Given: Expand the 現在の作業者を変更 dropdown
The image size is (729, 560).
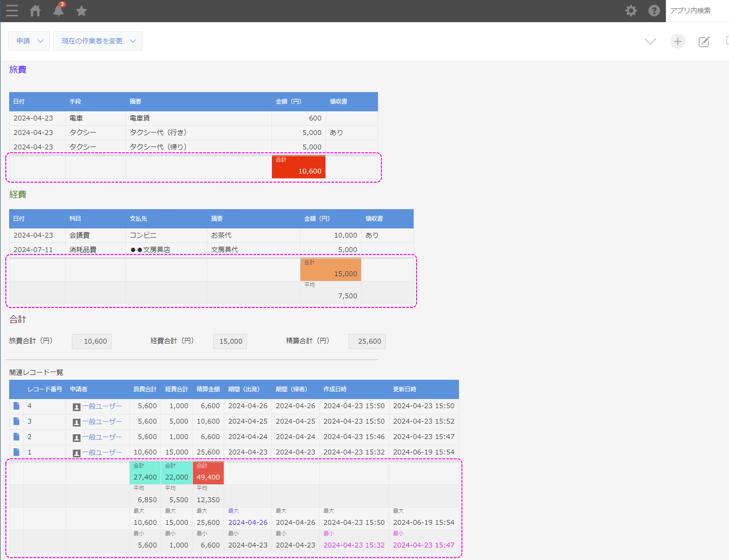Looking at the screenshot, I should click(x=98, y=41).
